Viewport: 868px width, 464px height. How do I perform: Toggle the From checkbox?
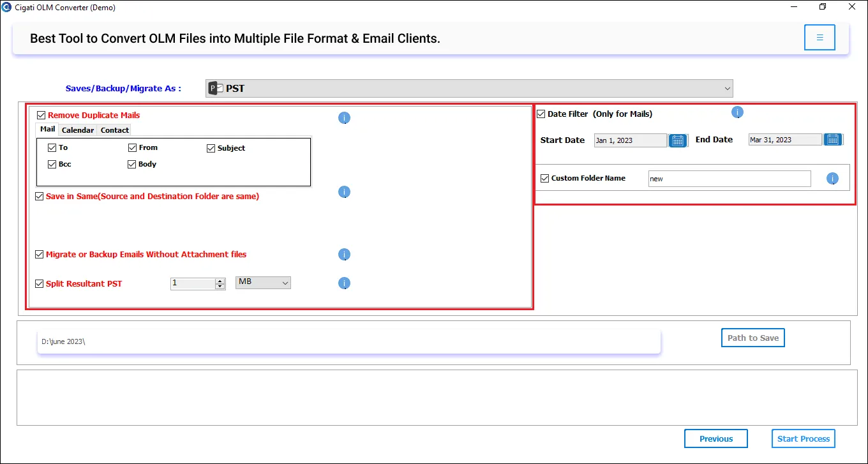click(133, 147)
